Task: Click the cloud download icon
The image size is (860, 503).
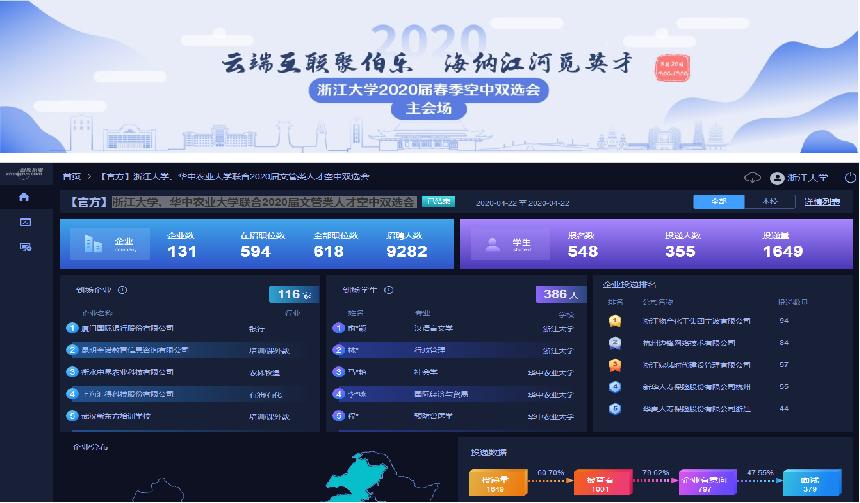Action: 752,178
